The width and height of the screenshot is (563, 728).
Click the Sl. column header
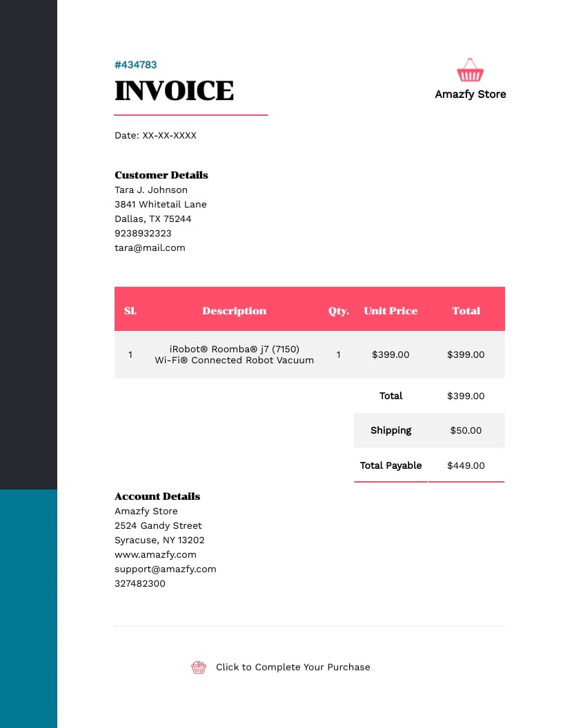130,311
